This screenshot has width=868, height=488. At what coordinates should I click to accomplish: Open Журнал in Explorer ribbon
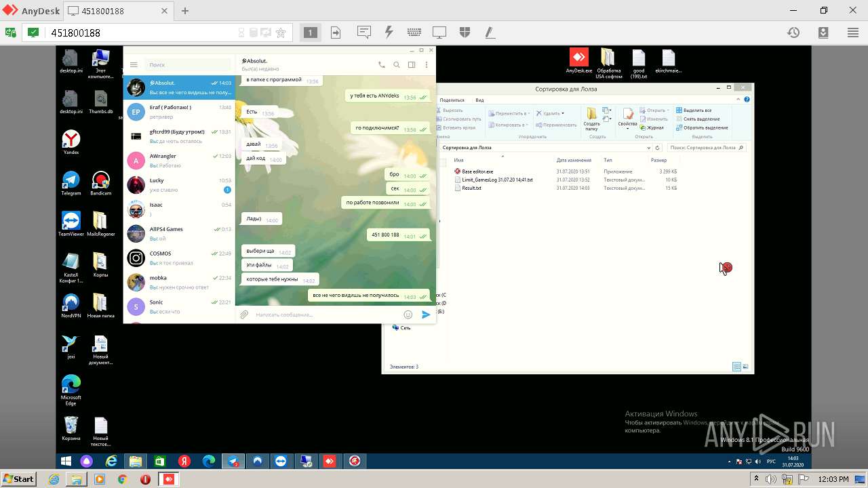(652, 127)
